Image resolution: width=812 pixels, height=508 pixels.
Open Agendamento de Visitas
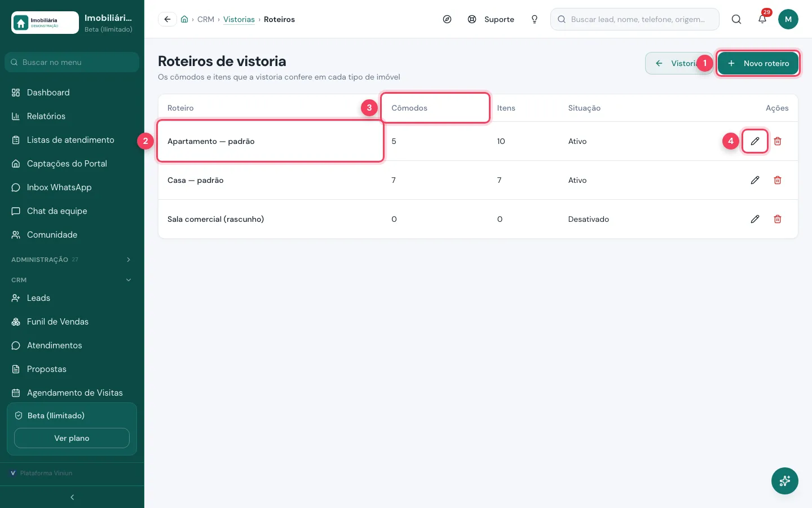(x=72, y=393)
